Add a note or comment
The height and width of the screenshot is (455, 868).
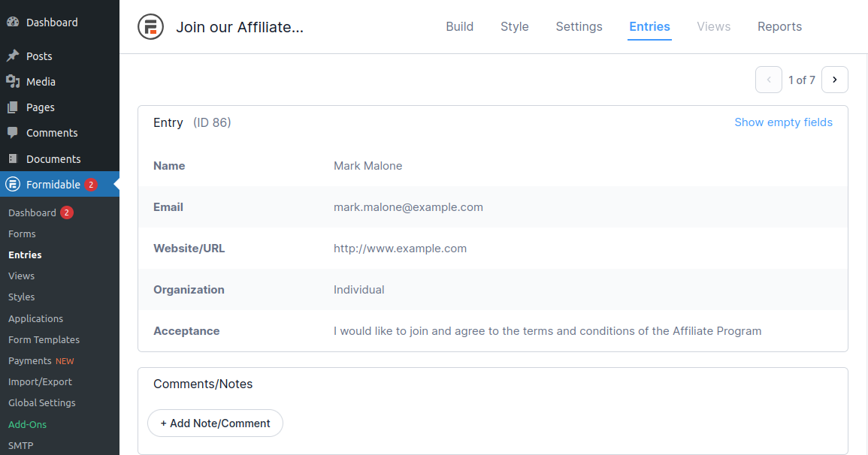[x=215, y=423]
